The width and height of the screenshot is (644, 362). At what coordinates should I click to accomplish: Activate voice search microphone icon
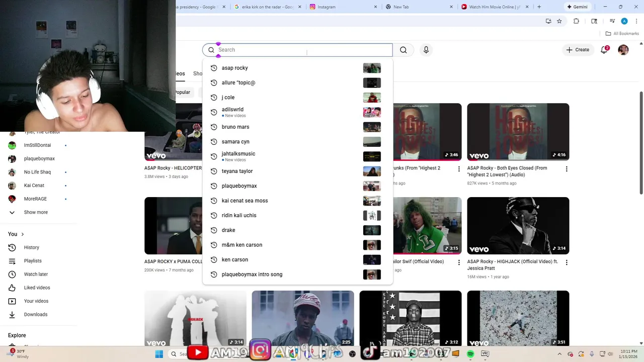click(426, 50)
